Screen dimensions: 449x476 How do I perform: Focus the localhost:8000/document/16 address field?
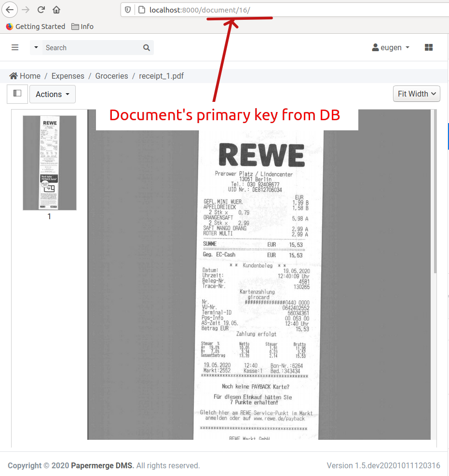pos(285,10)
